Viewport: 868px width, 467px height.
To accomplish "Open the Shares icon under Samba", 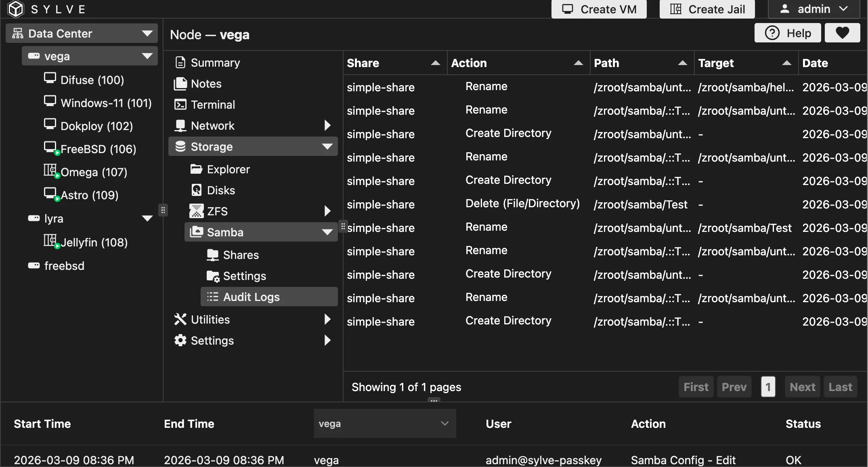I will [x=213, y=255].
